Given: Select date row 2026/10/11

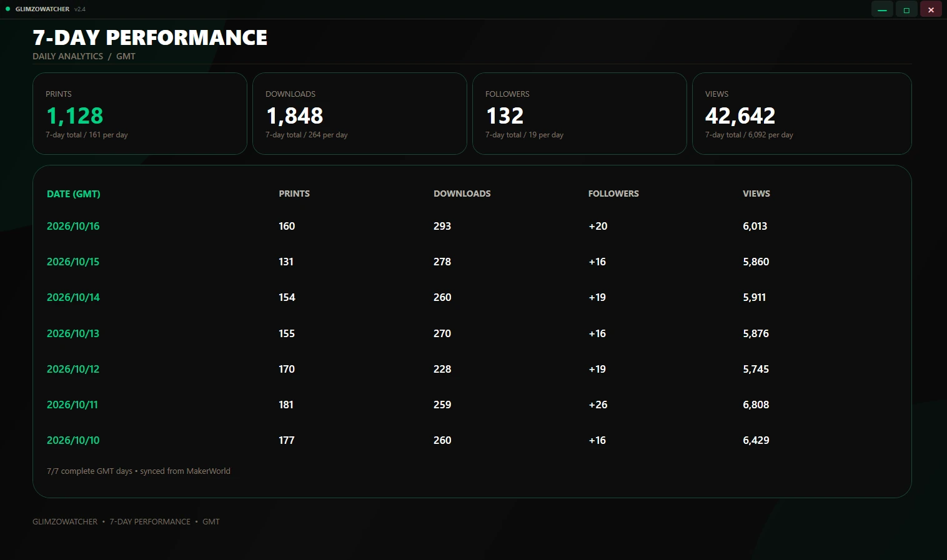Looking at the screenshot, I should click(472, 405).
